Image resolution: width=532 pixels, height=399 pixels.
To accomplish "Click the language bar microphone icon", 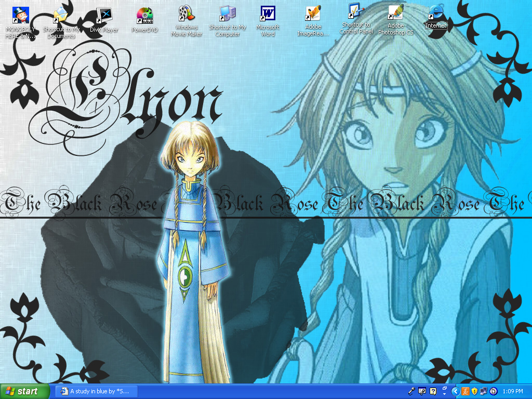I will coord(411,391).
